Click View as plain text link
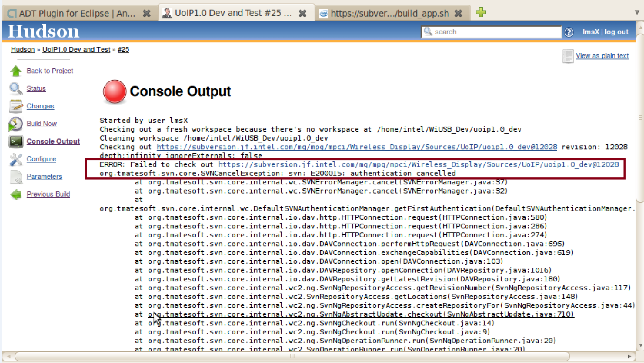 tap(602, 56)
